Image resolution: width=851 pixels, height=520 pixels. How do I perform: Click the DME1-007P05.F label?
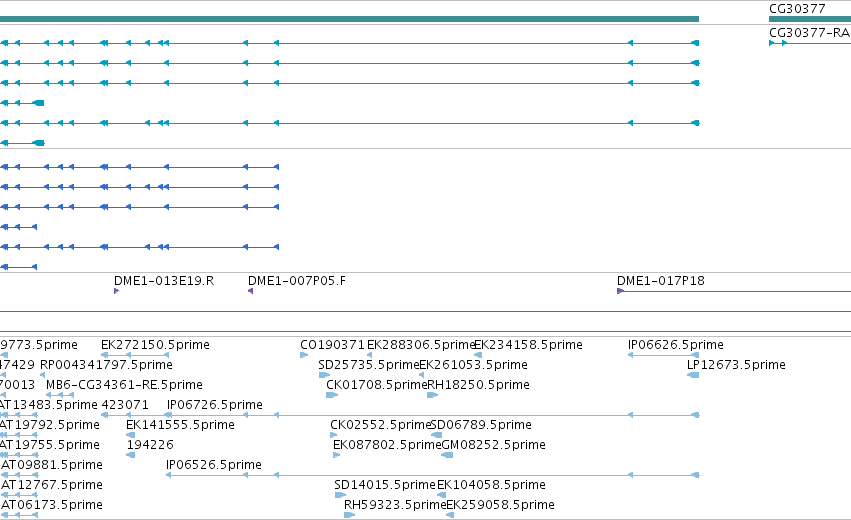[x=297, y=281]
